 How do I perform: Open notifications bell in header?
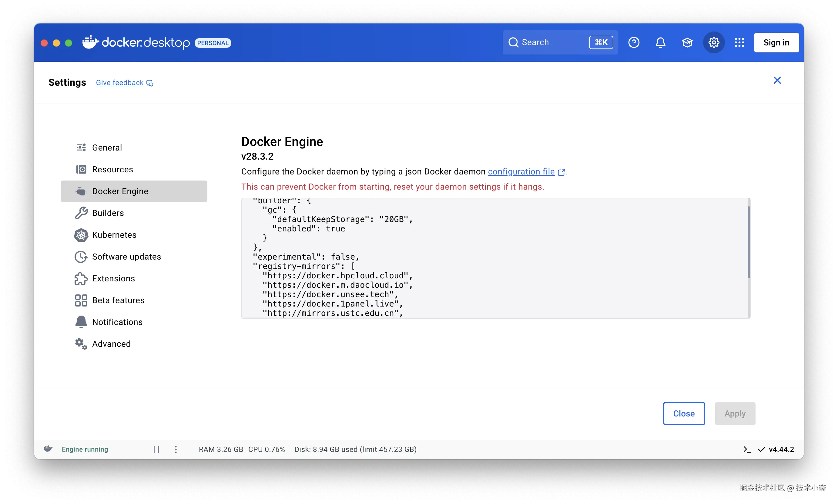point(660,42)
